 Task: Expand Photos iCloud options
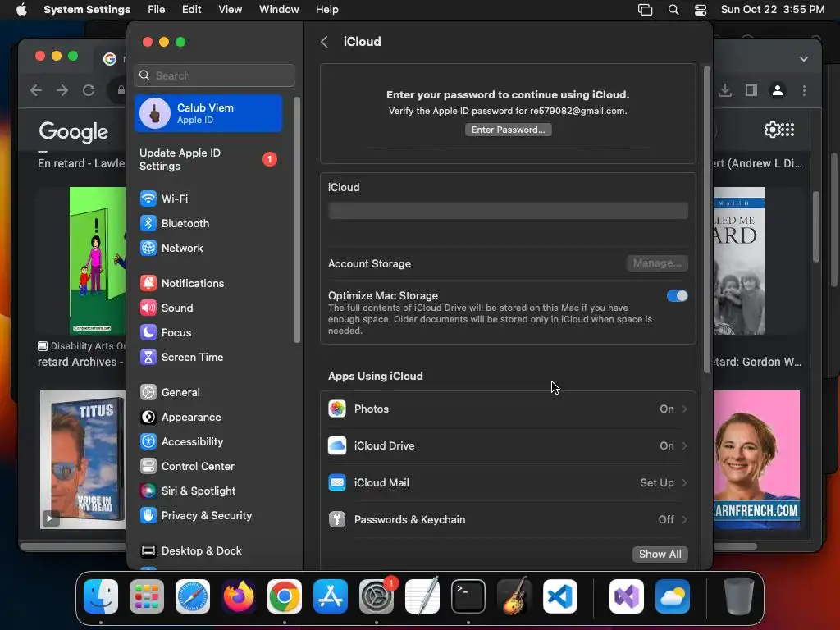point(508,409)
